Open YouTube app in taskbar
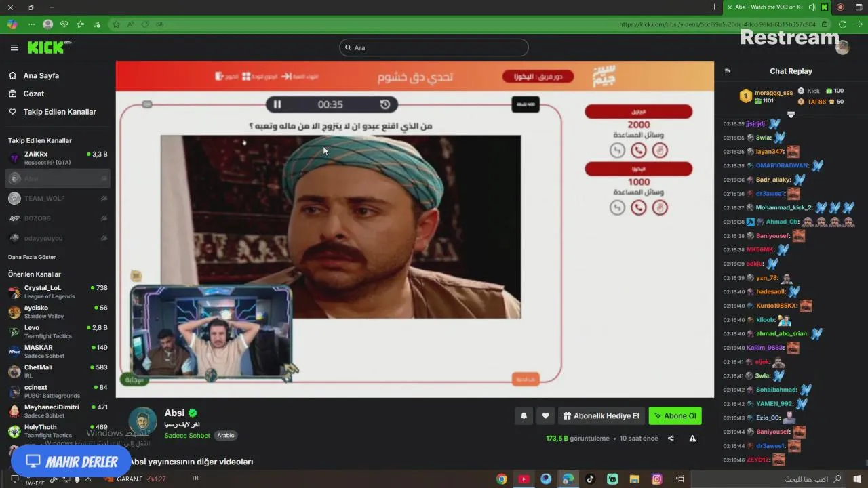Screen dimensions: 868x488 (524, 479)
